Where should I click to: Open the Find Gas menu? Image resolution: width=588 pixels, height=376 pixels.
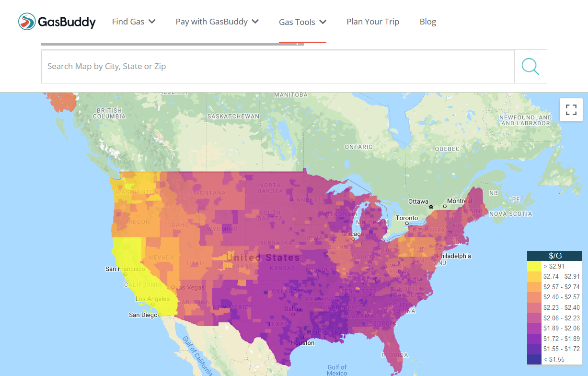click(x=134, y=22)
